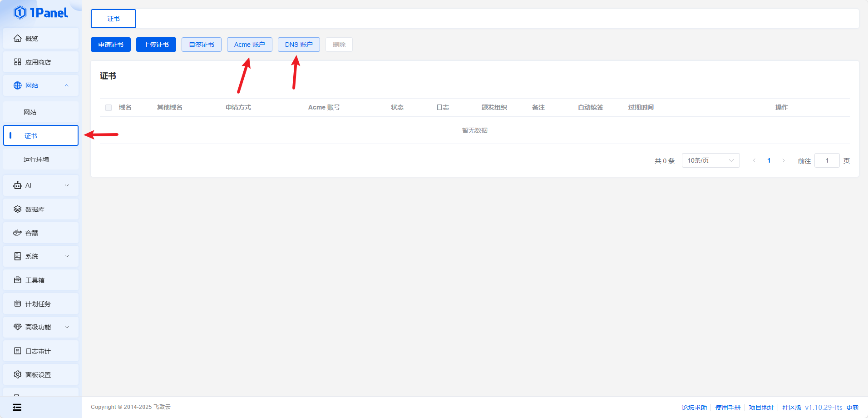The width and height of the screenshot is (868, 418).
Task: Collapse sidebar using the bottom menu icon
Action: tap(17, 407)
